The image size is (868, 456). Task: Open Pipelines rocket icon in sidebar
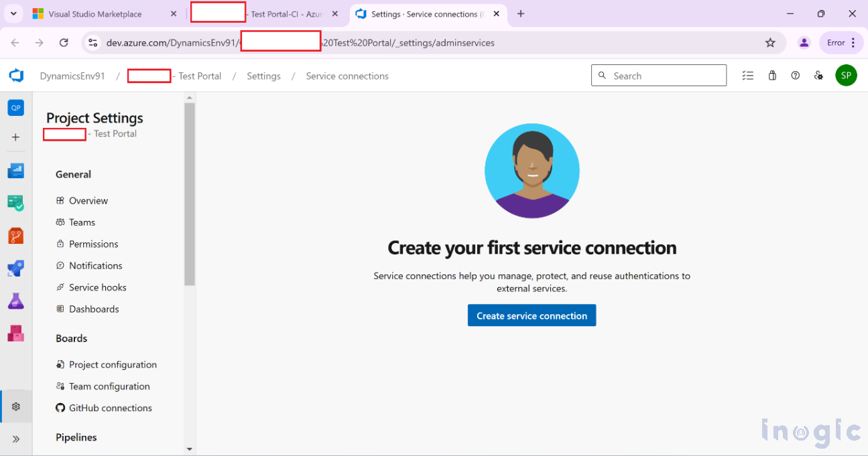pos(16,269)
